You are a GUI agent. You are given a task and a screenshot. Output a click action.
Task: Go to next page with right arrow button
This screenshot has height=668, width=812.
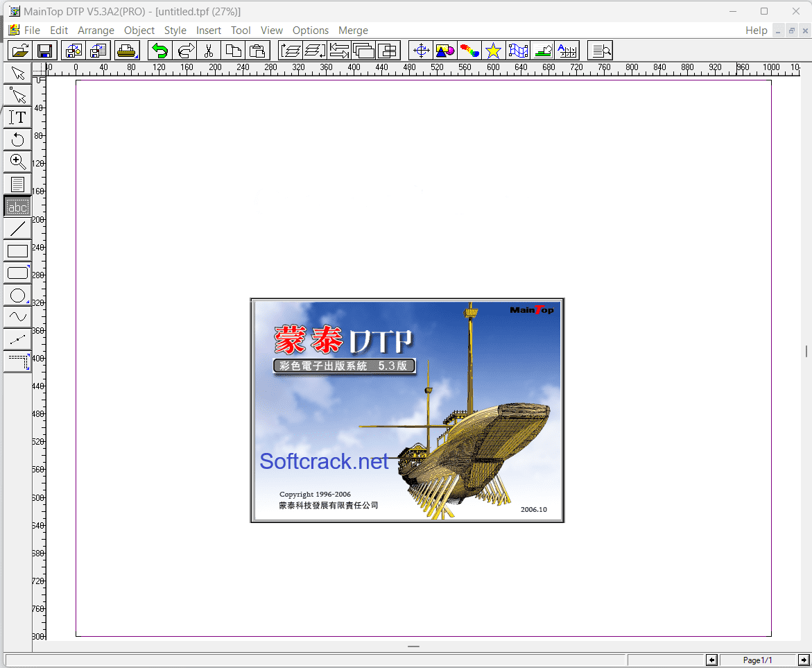tap(804, 660)
